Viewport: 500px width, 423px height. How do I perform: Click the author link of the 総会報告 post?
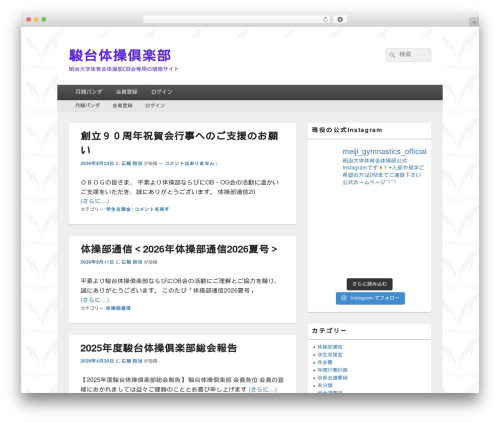point(132,361)
